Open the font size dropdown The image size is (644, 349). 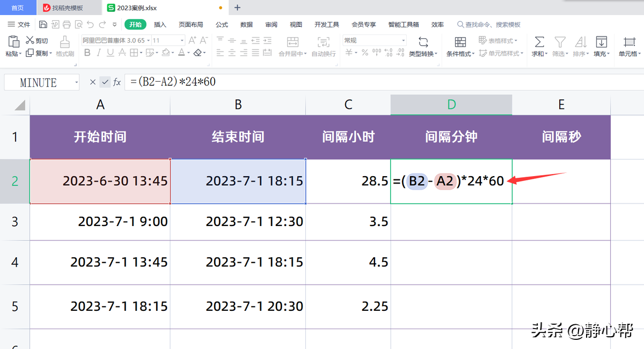[x=182, y=40]
